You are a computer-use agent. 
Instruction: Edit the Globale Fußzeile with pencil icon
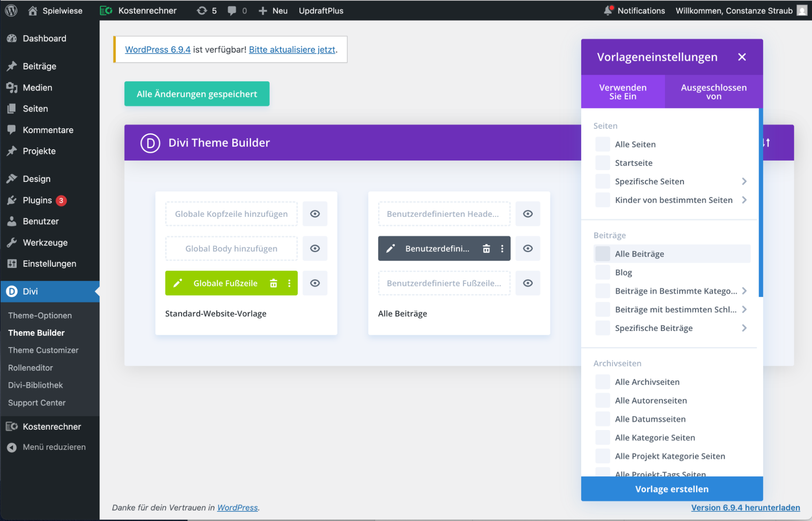[178, 283]
